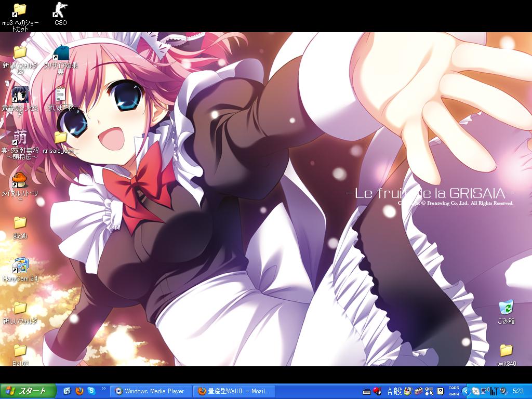Open IME properties options icon

(429, 391)
